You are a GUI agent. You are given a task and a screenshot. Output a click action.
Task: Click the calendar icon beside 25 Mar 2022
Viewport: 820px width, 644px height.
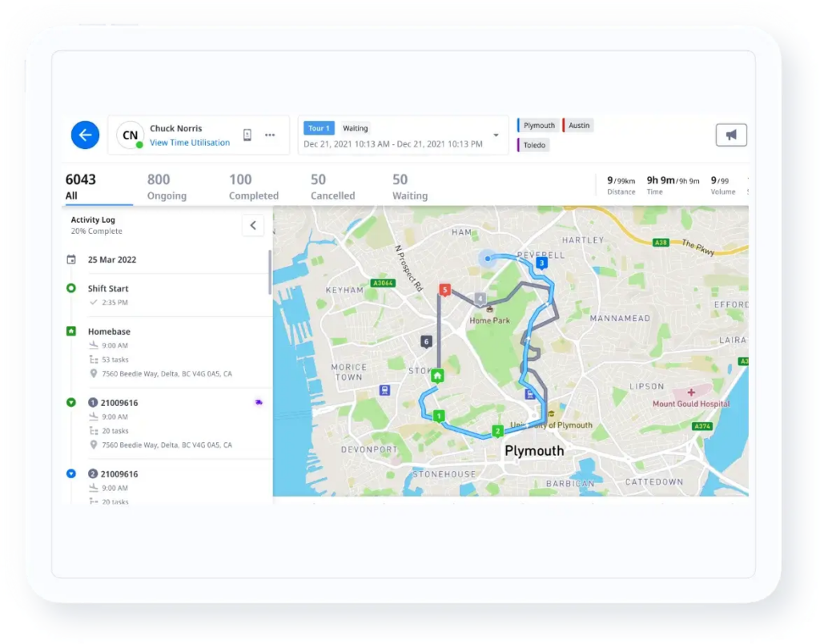[72, 260]
